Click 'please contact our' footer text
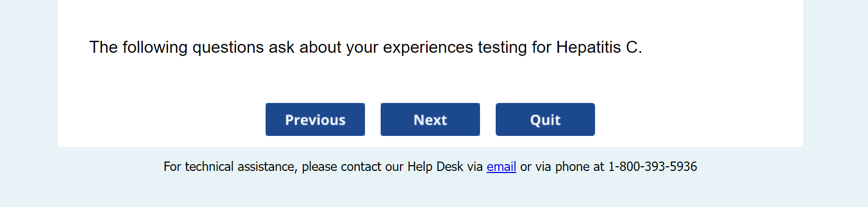 352,167
